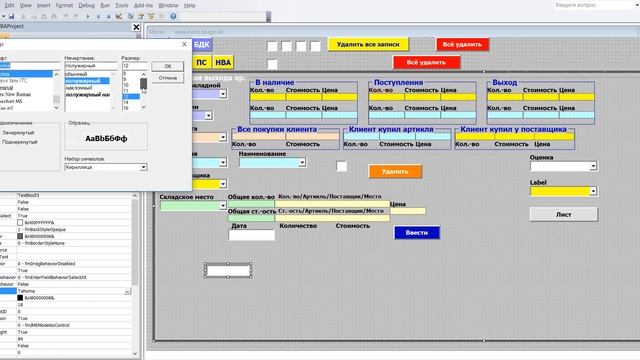This screenshot has width=640, height=360.
Task: Select the lone checkbox right of НВА button
Action: [272, 64]
